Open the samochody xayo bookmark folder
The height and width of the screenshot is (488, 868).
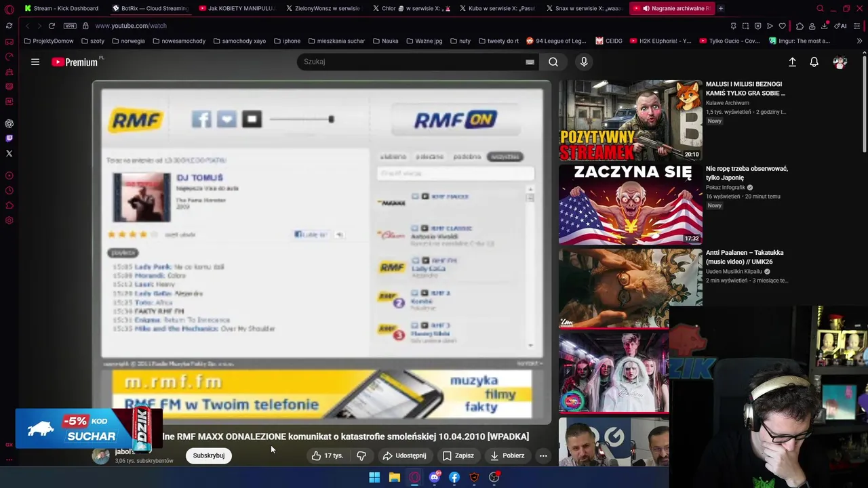[x=239, y=41]
